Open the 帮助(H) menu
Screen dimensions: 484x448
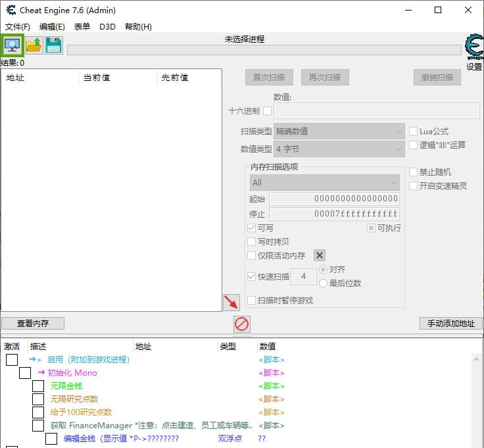pyautogui.click(x=138, y=27)
